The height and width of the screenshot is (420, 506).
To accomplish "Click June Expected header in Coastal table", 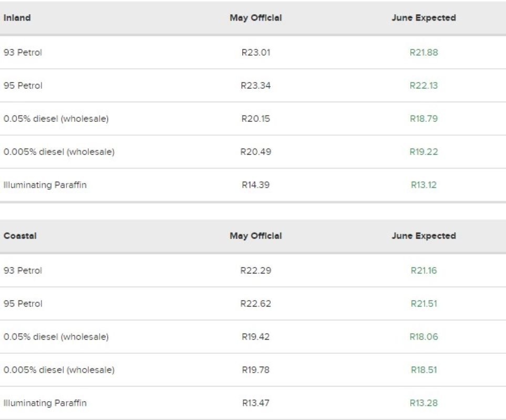I will pos(424,236).
